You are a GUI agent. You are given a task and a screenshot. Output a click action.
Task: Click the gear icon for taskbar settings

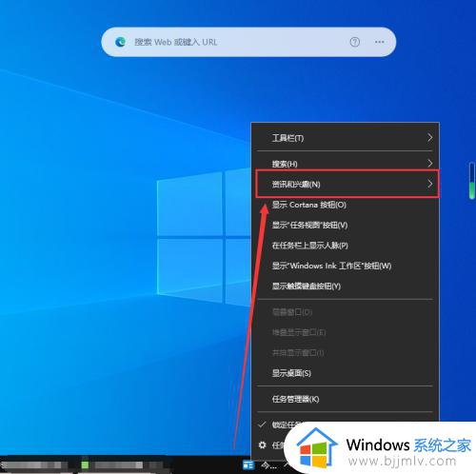(262, 445)
